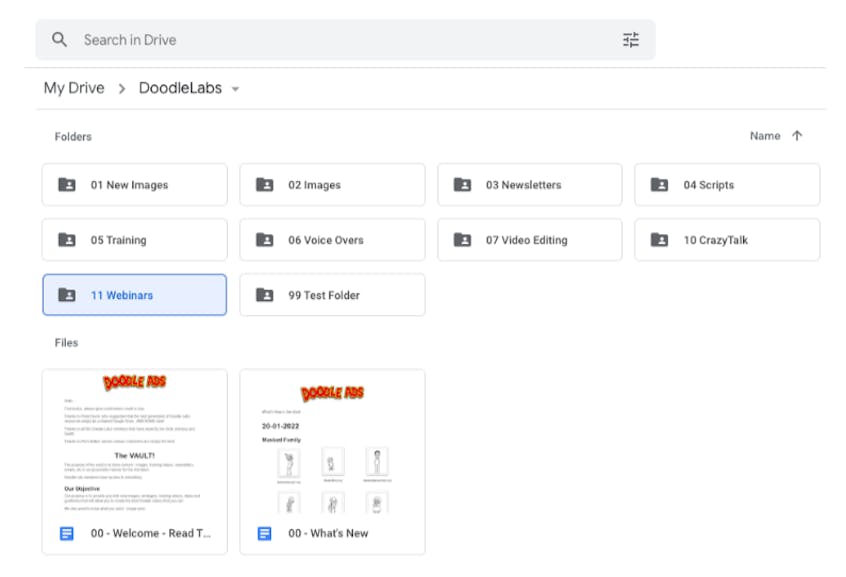846x577 pixels.
Task: Reverse sort direction with the arrow icon
Action: point(797,136)
